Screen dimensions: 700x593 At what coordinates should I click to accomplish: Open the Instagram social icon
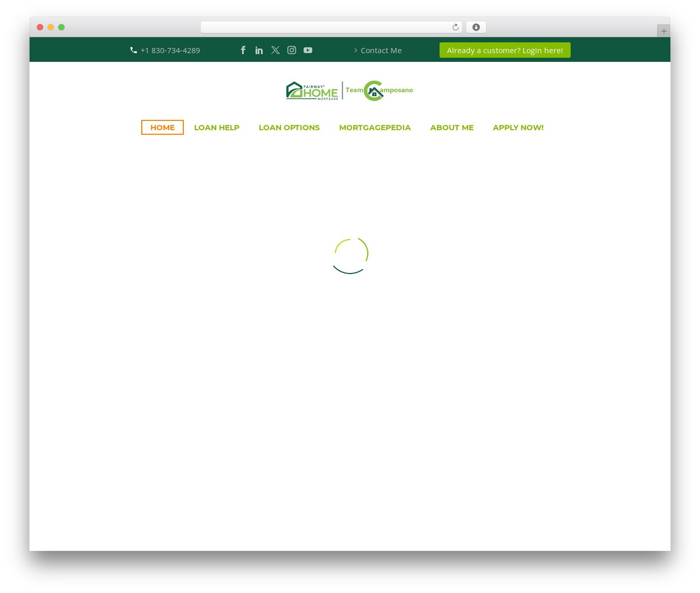(291, 50)
